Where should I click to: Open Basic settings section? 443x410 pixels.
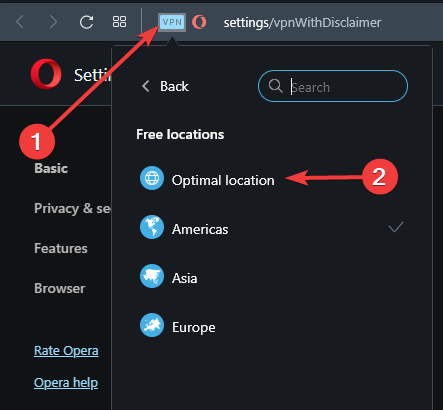click(x=51, y=168)
